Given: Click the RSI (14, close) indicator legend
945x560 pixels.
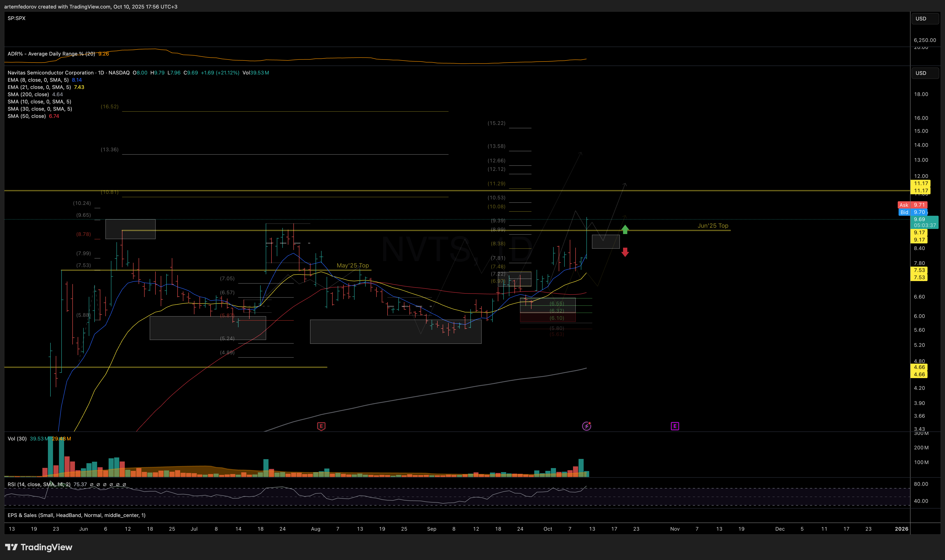Looking at the screenshot, I should pyautogui.click(x=39, y=484).
